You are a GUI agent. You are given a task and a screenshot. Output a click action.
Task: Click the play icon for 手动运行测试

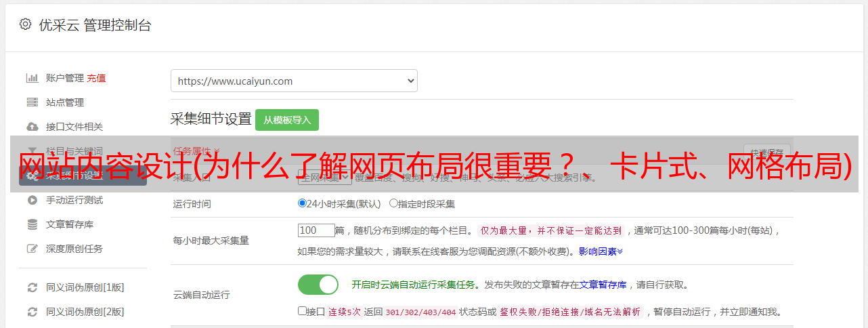[x=32, y=200]
